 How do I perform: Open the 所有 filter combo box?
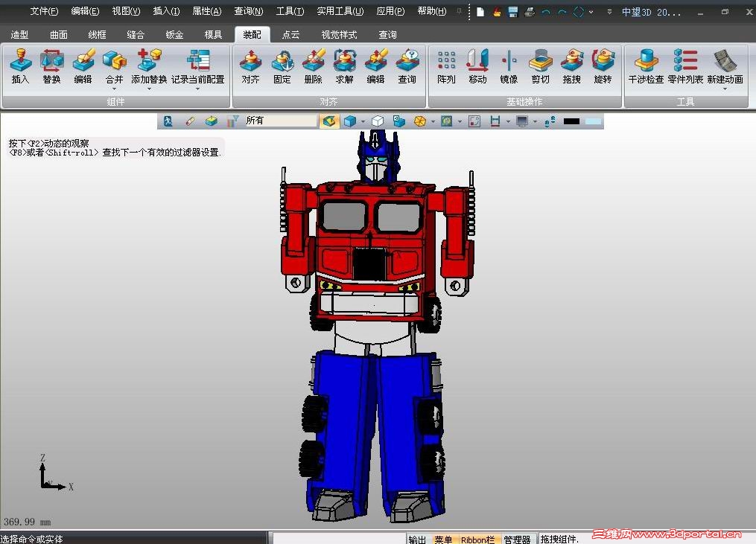(x=281, y=121)
